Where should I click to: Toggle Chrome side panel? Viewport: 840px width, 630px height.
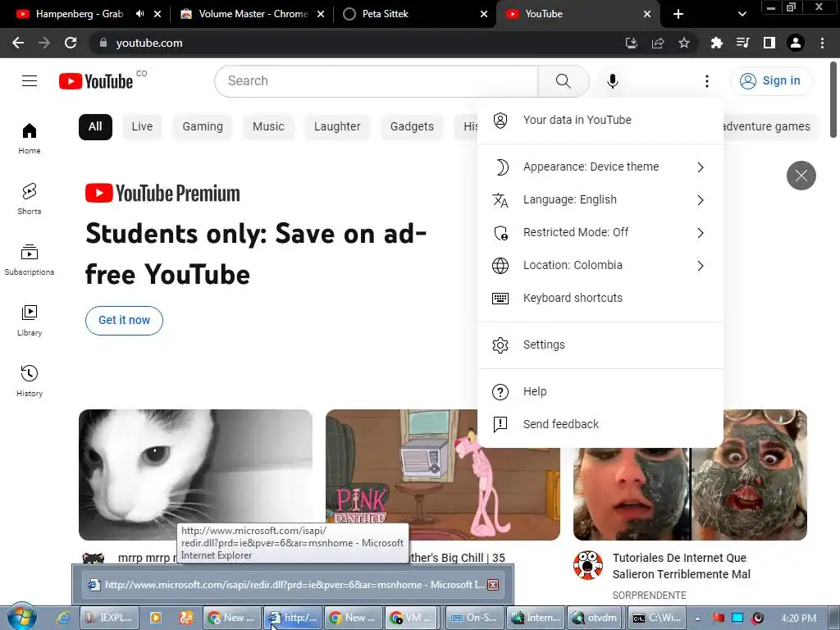point(769,43)
